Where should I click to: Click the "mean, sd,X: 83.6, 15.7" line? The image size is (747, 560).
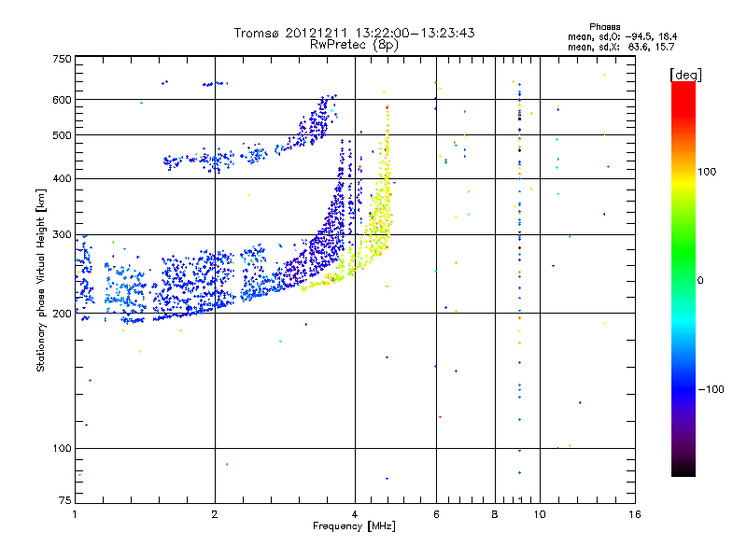pyautogui.click(x=621, y=47)
